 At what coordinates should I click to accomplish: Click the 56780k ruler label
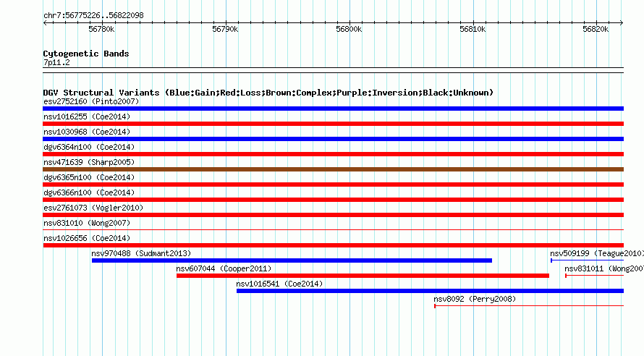coord(101,29)
